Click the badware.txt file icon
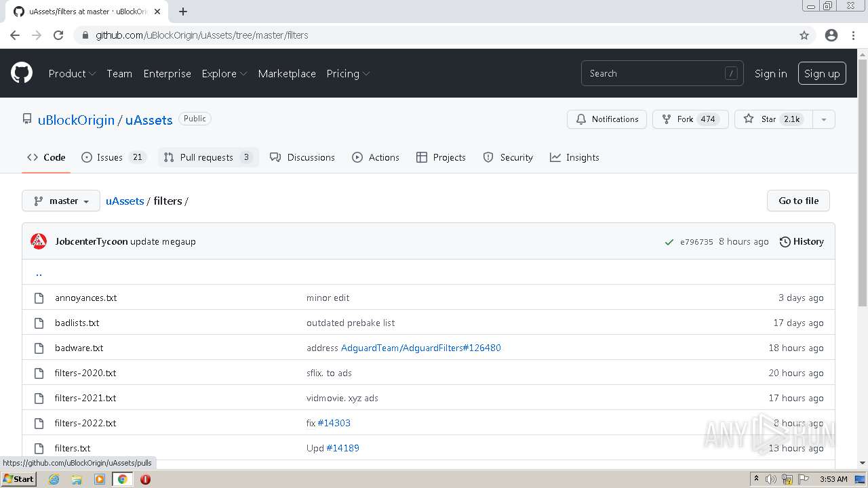 39,348
